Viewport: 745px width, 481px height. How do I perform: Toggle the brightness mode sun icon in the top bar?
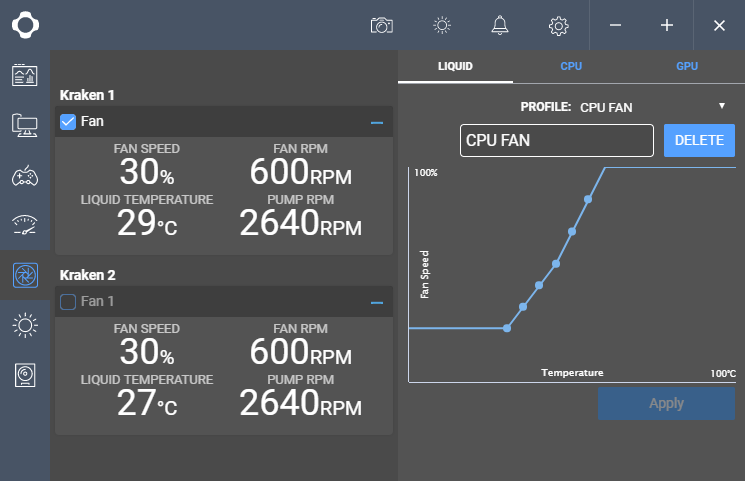coord(442,25)
